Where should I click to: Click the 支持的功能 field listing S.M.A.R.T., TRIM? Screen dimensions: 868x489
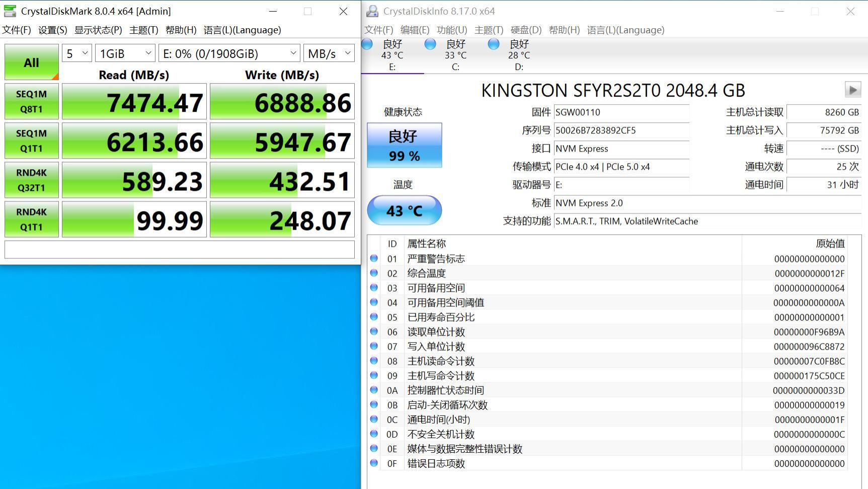point(707,221)
